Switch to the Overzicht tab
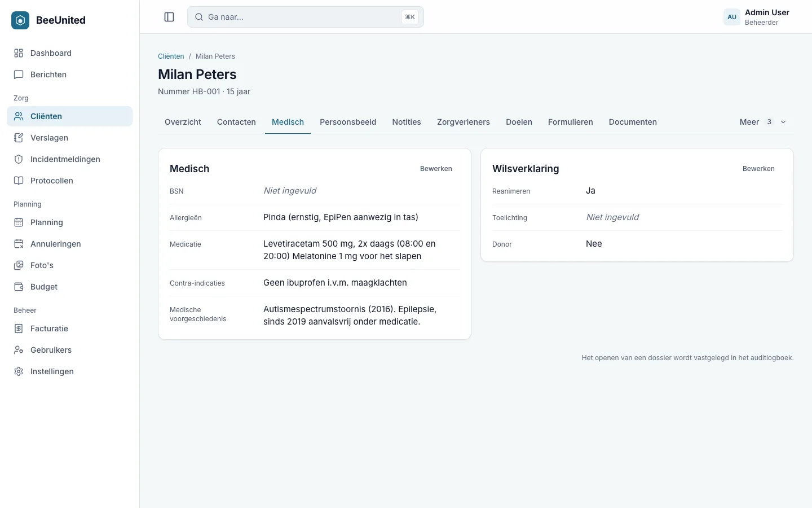 coord(183,122)
